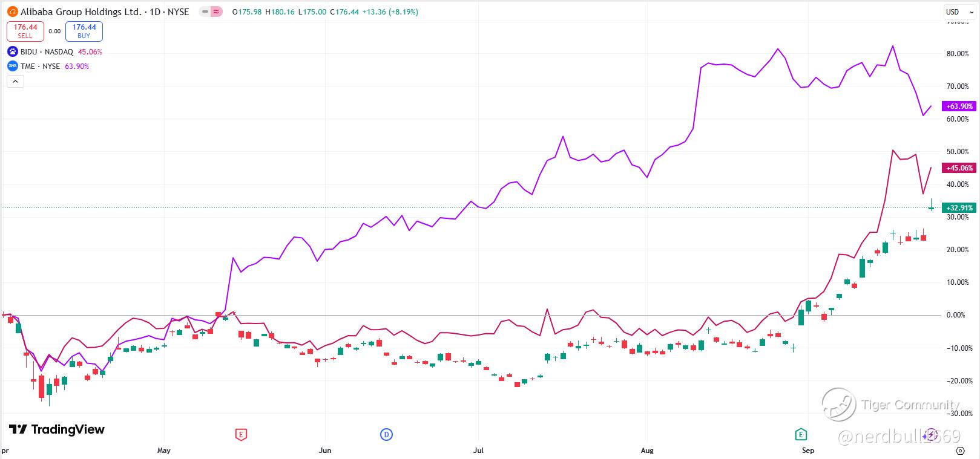Click the +32.91% Alibaba price label
The image size is (980, 459).
(959, 208)
